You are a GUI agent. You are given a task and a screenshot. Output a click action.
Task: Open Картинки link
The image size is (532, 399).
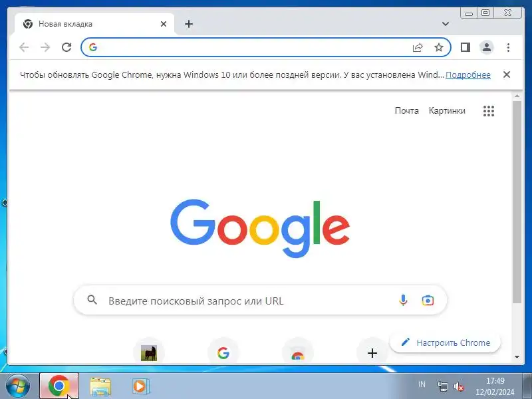coord(447,110)
